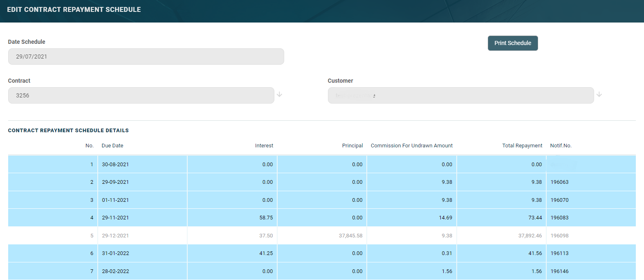The width and height of the screenshot is (644, 280).
Task: Click the arrow icon beside the Customer field
Action: [599, 95]
